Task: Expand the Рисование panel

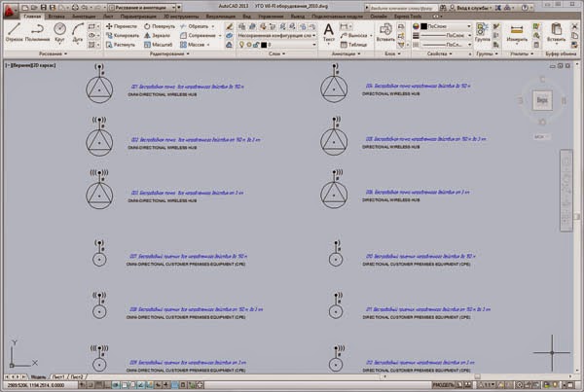Action: click(x=53, y=53)
